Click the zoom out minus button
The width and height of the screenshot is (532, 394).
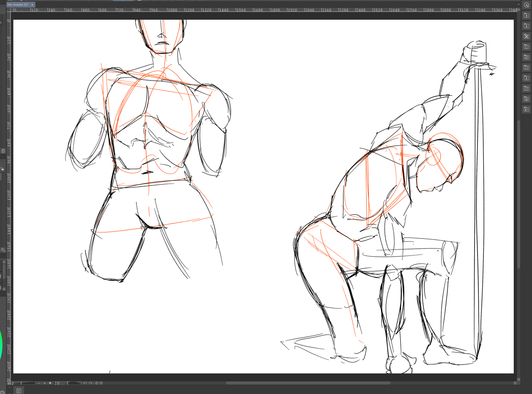(x=39, y=383)
